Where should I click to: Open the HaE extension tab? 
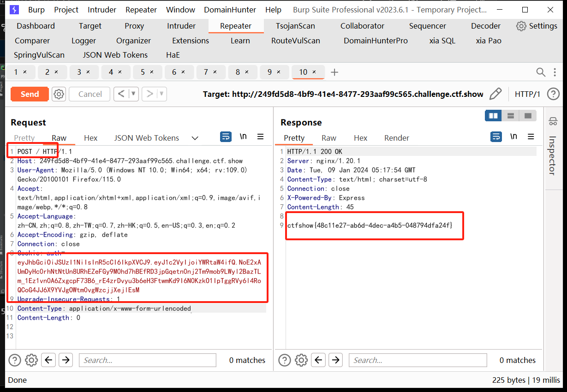pos(173,55)
